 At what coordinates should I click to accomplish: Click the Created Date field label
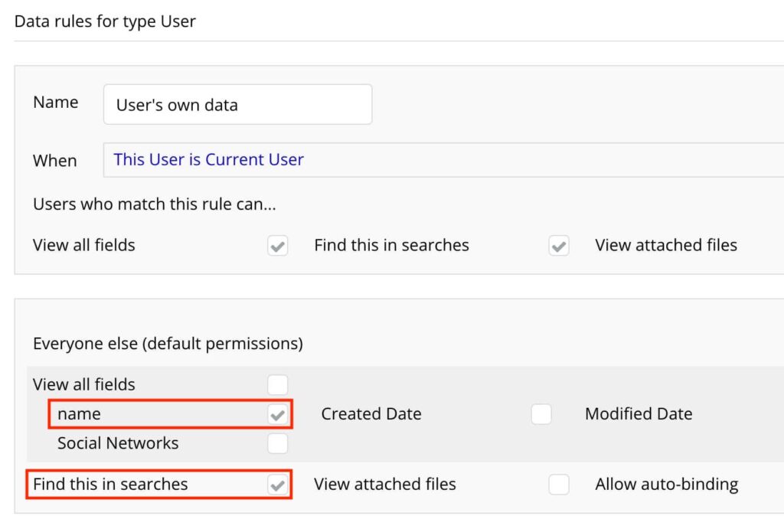coord(371,414)
